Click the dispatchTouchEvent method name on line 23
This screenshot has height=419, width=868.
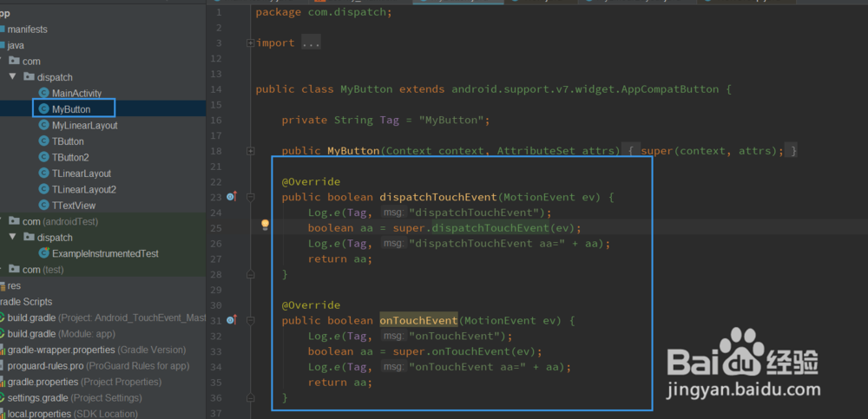437,197
